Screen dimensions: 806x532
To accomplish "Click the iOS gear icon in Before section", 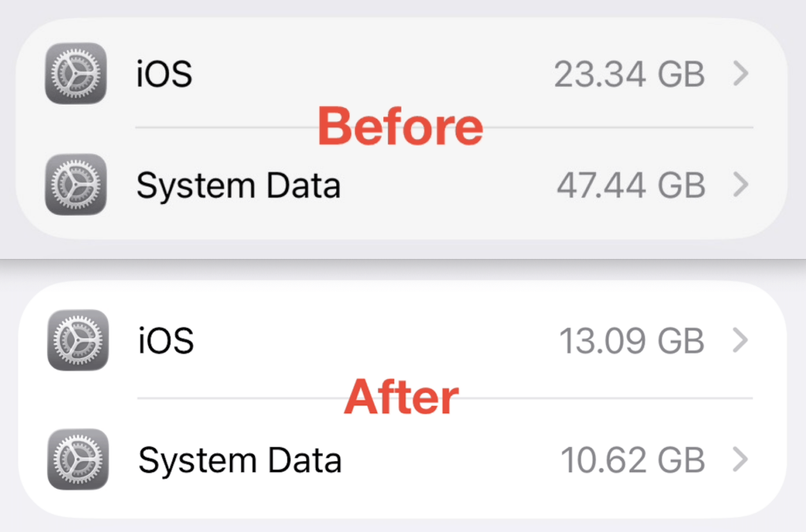I will tap(76, 73).
